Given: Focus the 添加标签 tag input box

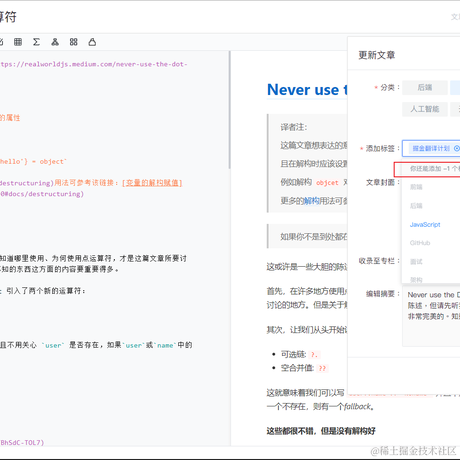Looking at the screenshot, I should pyautogui.click(x=431, y=148).
